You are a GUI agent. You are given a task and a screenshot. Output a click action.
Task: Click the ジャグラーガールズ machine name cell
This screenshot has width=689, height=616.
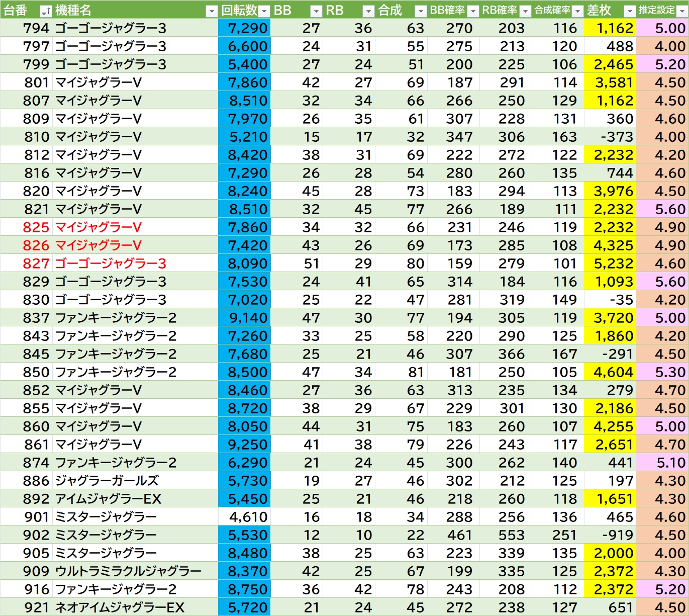point(107,481)
